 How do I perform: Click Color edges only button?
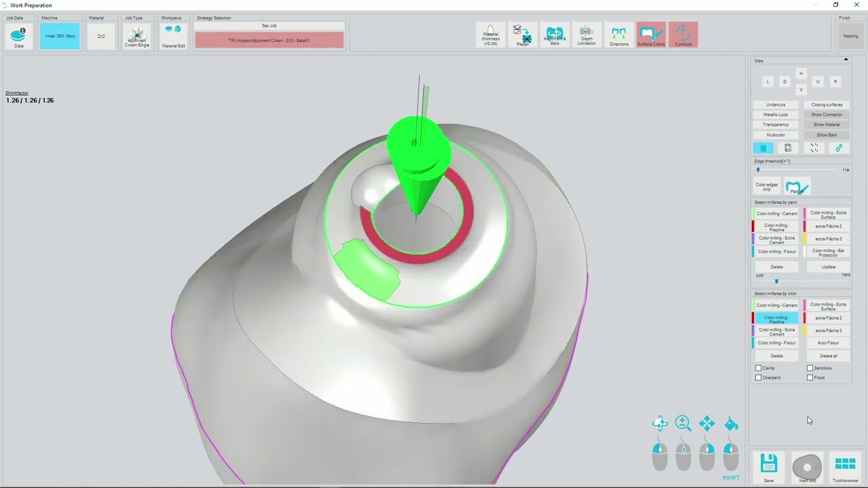pos(767,187)
